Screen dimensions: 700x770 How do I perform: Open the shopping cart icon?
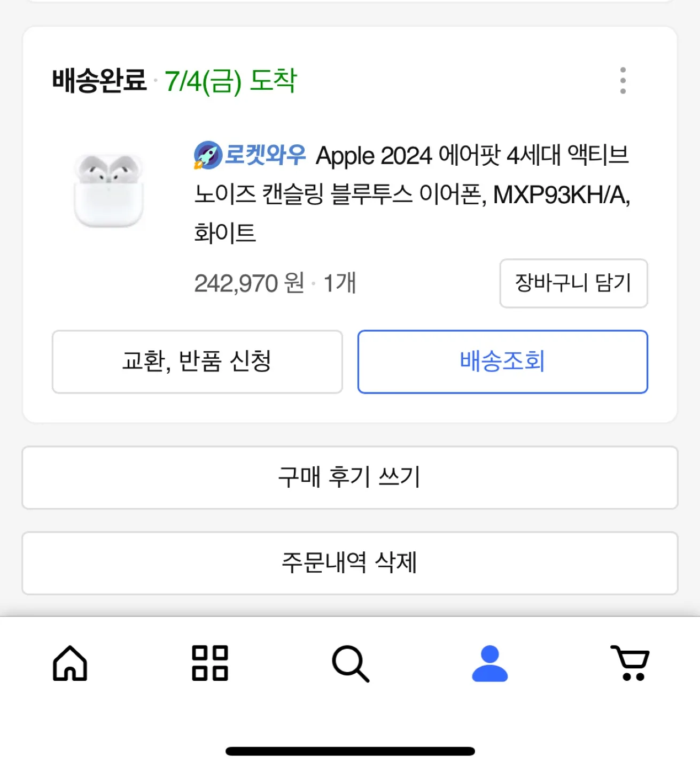[630, 663]
